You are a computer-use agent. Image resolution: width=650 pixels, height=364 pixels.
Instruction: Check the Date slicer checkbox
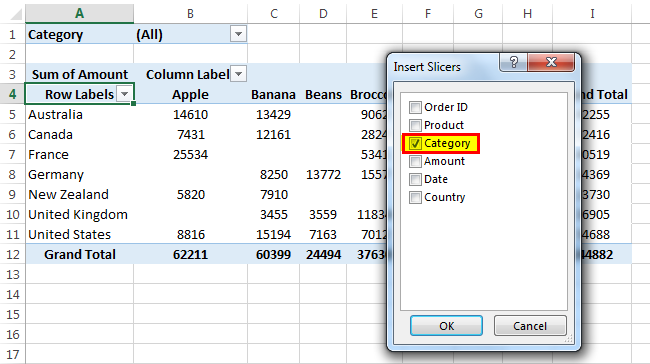click(x=415, y=180)
